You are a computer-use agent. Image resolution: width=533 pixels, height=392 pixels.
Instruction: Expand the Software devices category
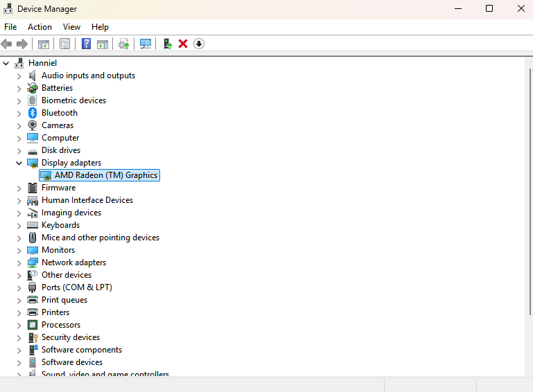(x=19, y=363)
